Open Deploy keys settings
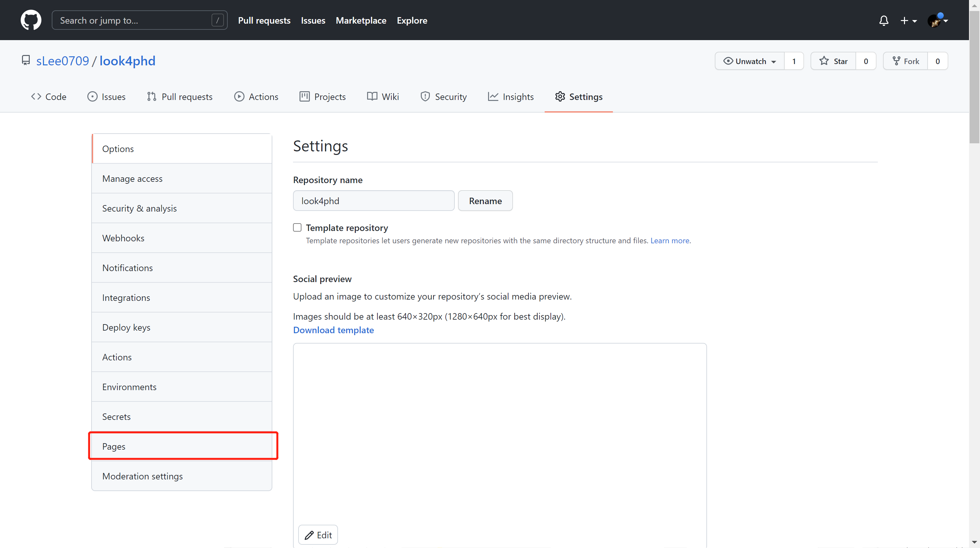The height and width of the screenshot is (548, 980). coord(182,327)
